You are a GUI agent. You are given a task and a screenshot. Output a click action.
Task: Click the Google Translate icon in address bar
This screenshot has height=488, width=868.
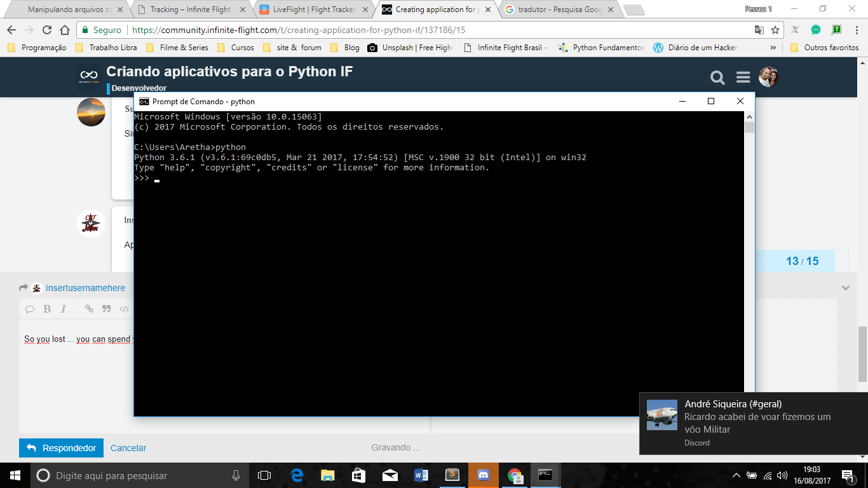(x=759, y=30)
